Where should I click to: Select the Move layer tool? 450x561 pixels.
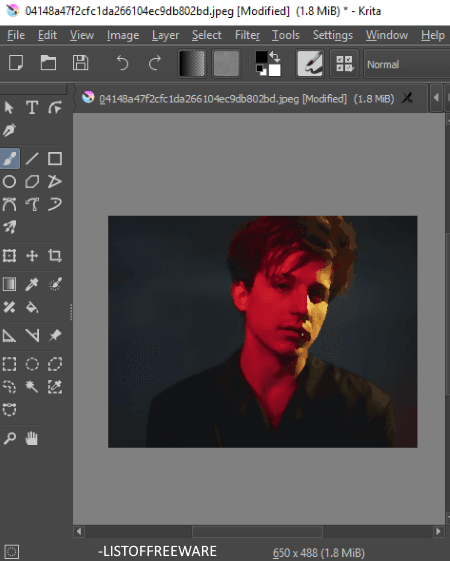[x=32, y=255]
